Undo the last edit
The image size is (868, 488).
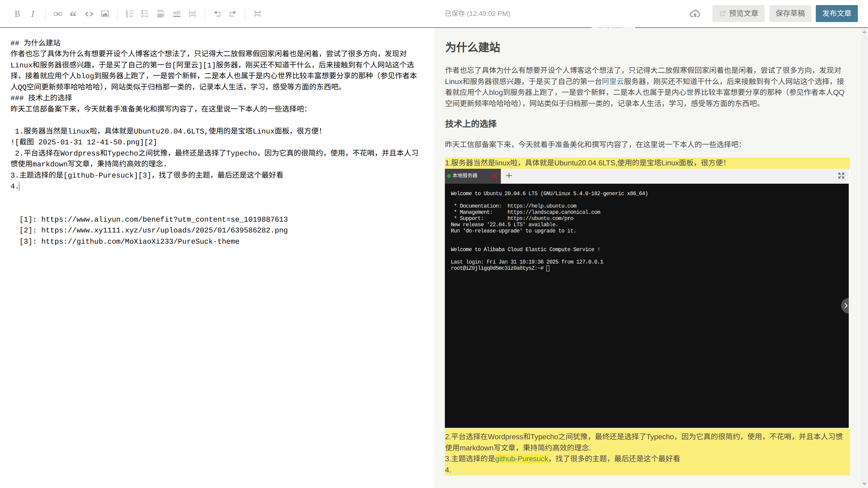pyautogui.click(x=217, y=14)
